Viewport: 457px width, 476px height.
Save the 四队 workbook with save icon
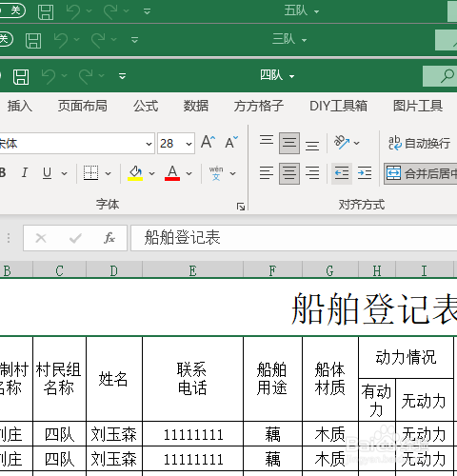point(21,76)
